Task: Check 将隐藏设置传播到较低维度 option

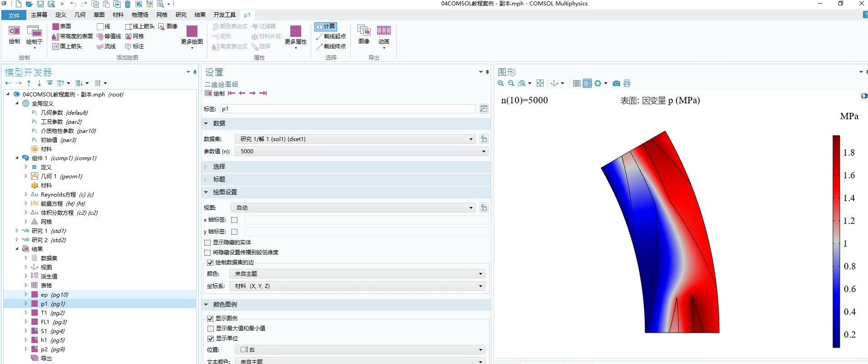Action: point(208,253)
